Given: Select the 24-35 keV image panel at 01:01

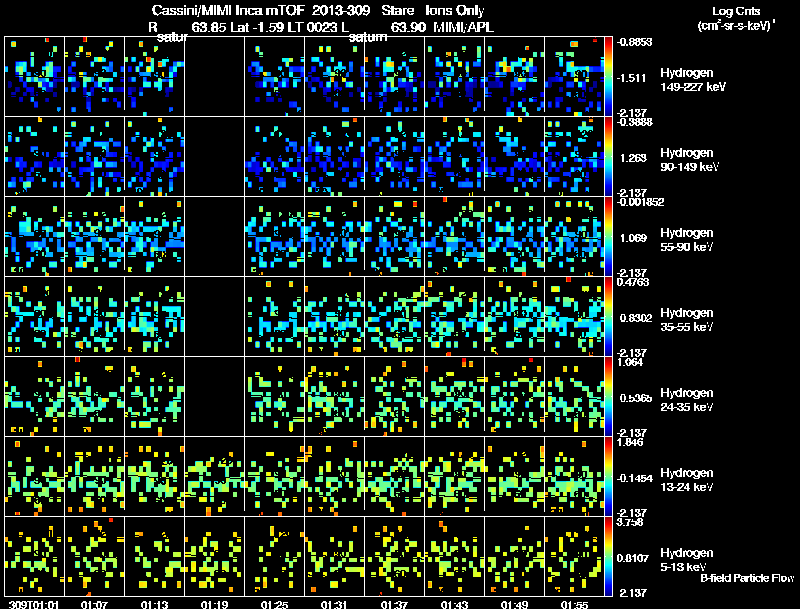Looking at the screenshot, I should [34, 396].
